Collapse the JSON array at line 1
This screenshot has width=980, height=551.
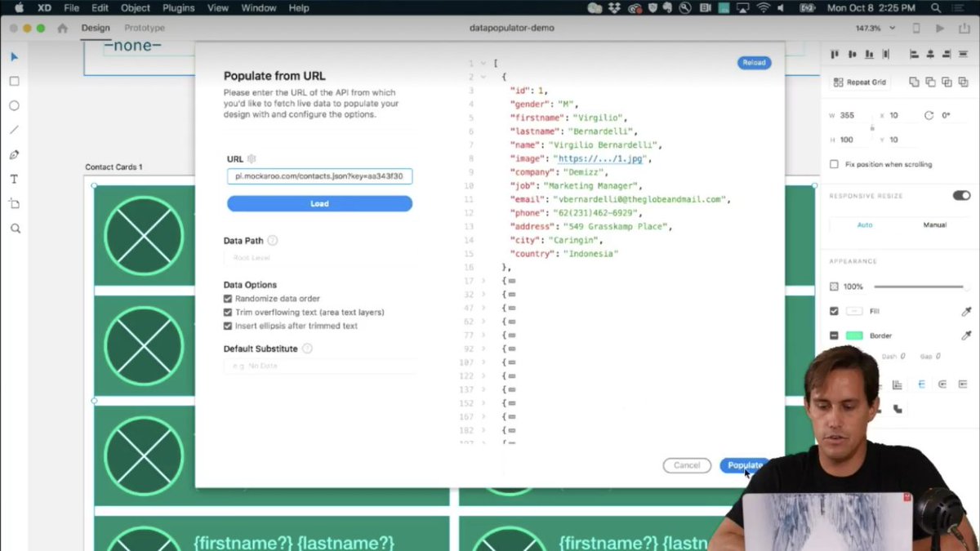483,63
